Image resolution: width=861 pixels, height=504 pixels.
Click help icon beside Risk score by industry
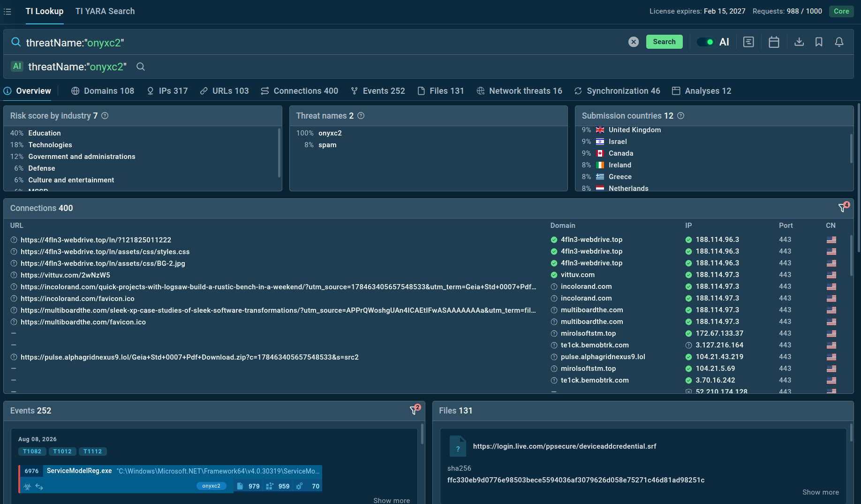pyautogui.click(x=105, y=116)
